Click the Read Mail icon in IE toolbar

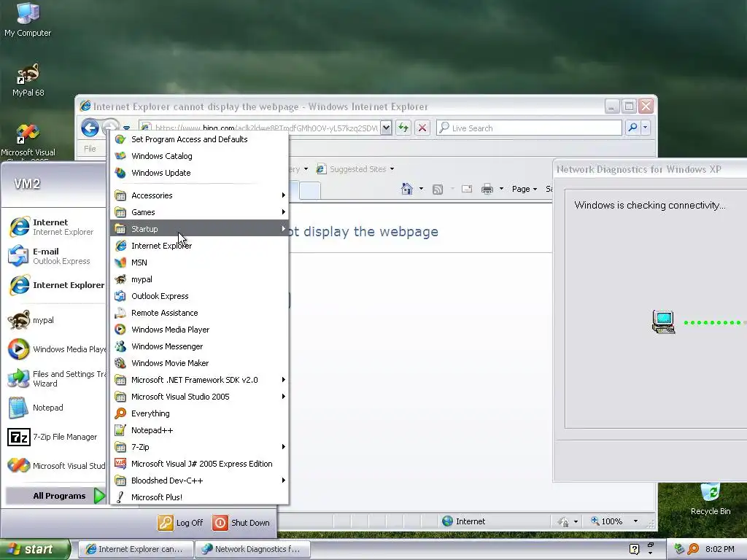467,189
